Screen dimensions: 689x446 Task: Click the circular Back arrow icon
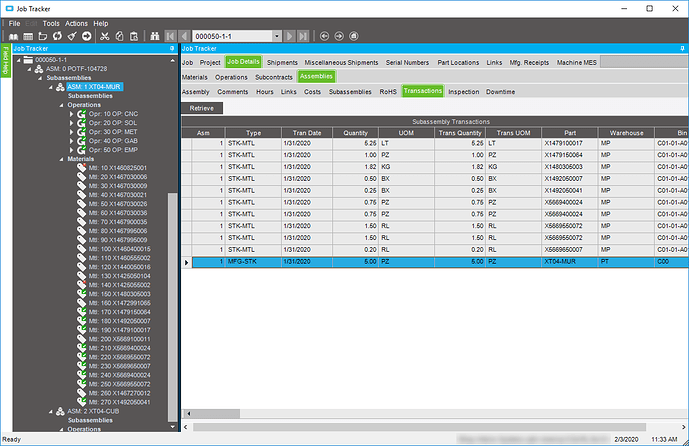click(x=324, y=36)
